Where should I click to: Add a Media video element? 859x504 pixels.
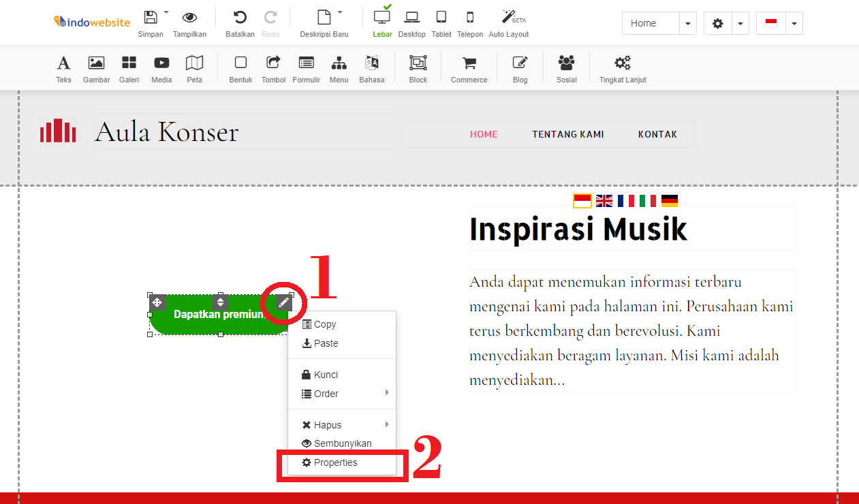tap(161, 70)
